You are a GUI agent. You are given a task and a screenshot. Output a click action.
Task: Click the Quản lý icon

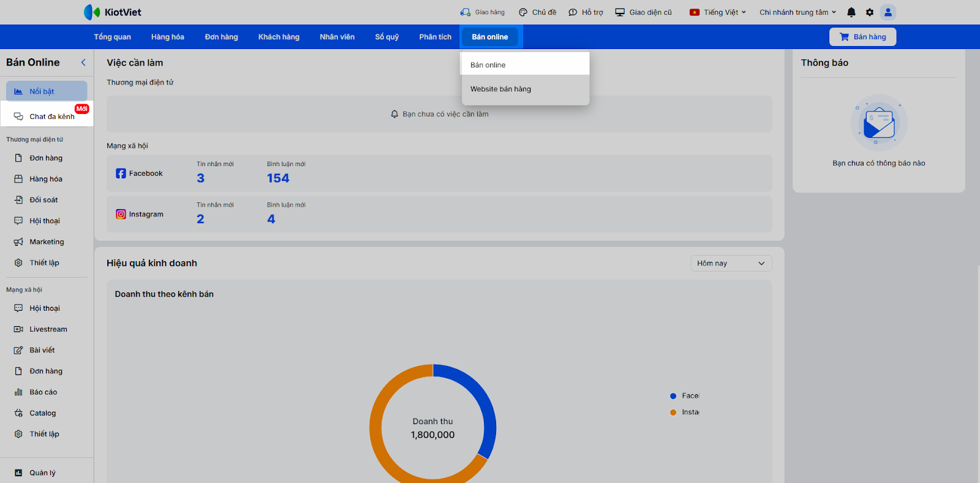(x=18, y=473)
